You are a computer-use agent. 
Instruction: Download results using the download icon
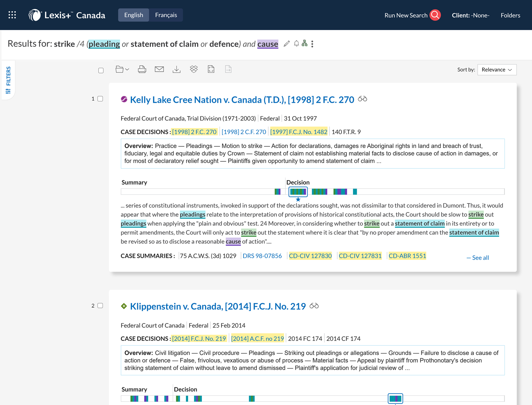pyautogui.click(x=176, y=70)
